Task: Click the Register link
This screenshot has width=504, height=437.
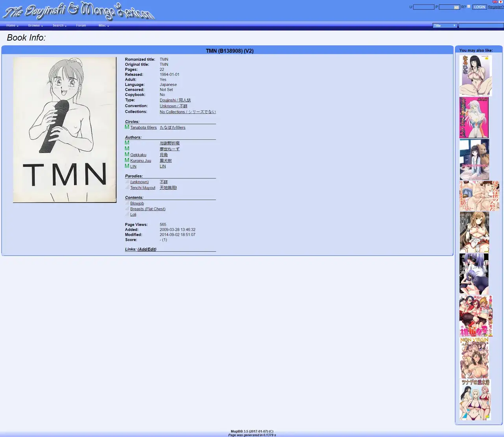Action: 495,7
